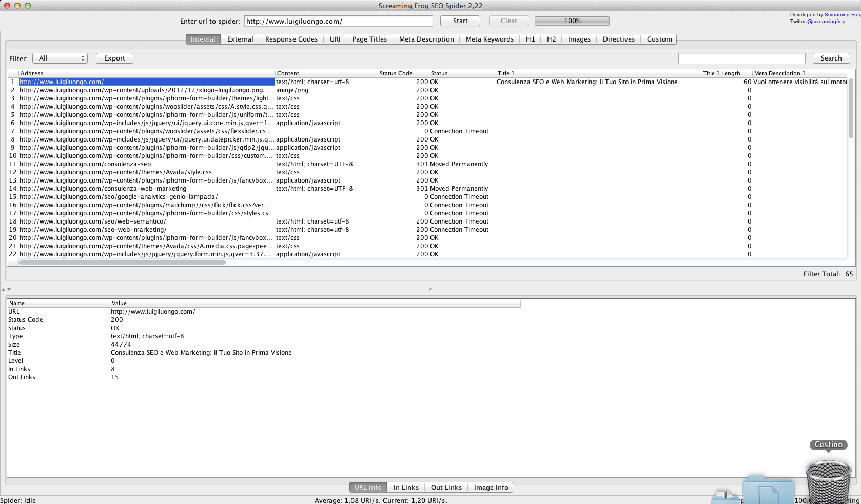The height and width of the screenshot is (504, 861).
Task: Click the Search button
Action: (x=831, y=58)
